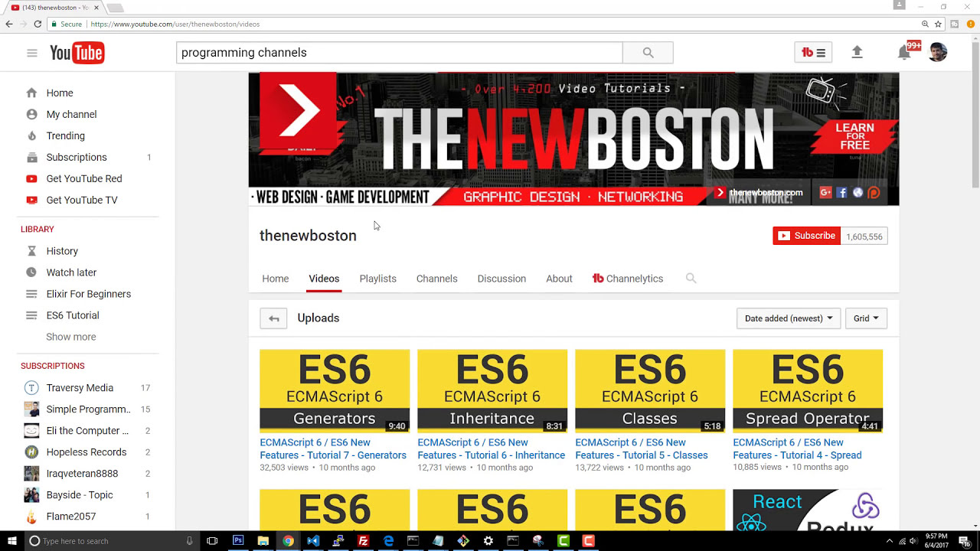The width and height of the screenshot is (980, 551).
Task: Open the notifications bell
Action: (x=904, y=53)
